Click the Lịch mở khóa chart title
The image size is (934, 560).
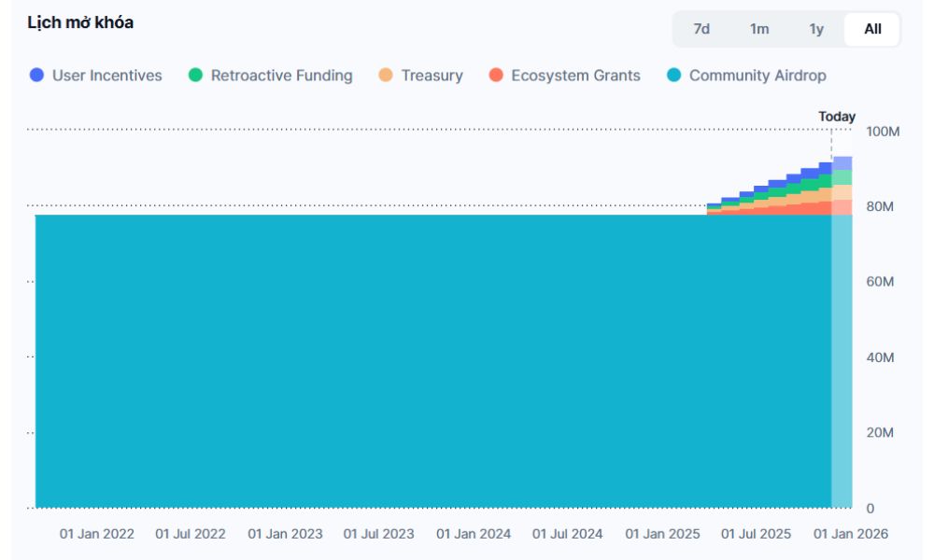pos(80,22)
